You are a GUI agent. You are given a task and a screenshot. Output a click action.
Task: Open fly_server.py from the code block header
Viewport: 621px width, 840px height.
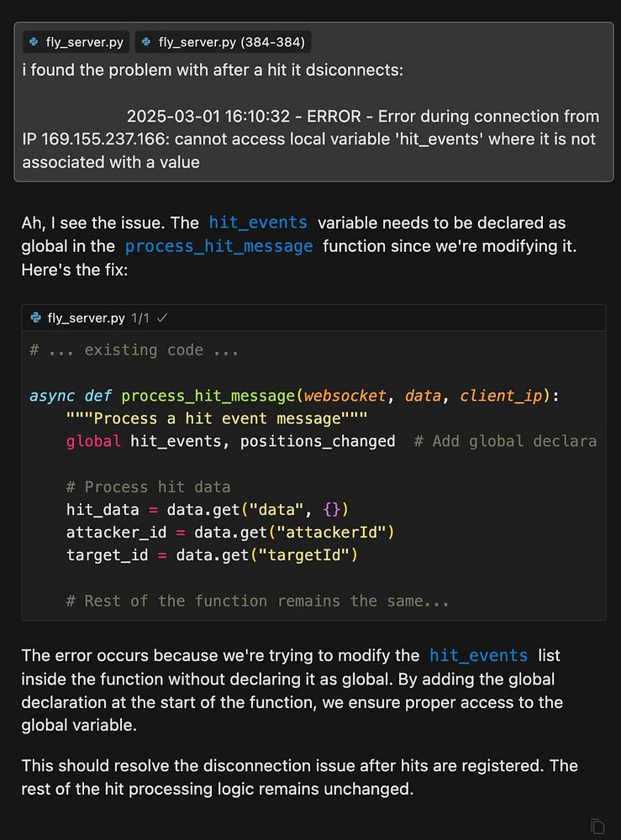coord(86,318)
